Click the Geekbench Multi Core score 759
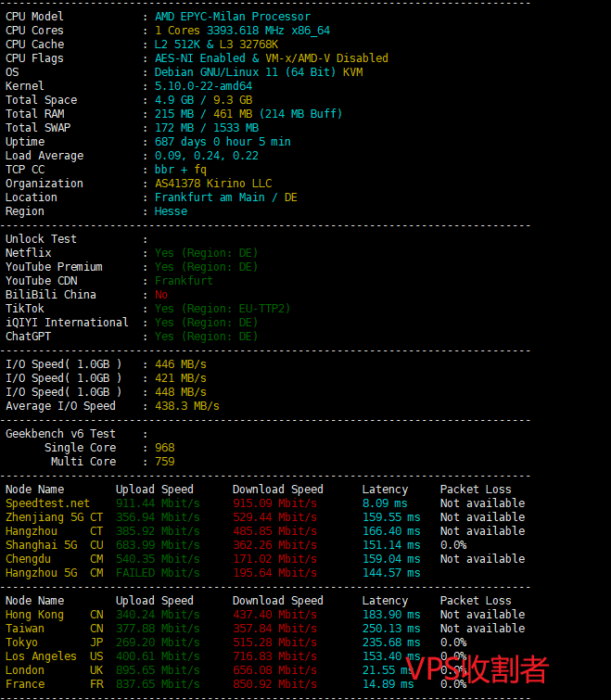This screenshot has height=700, width=611. pyautogui.click(x=165, y=462)
